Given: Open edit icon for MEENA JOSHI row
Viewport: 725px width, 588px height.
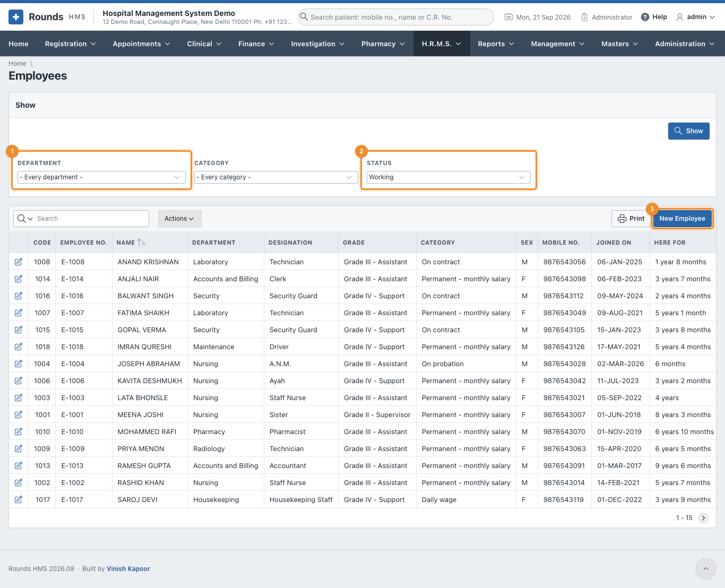Looking at the screenshot, I should pos(19,414).
